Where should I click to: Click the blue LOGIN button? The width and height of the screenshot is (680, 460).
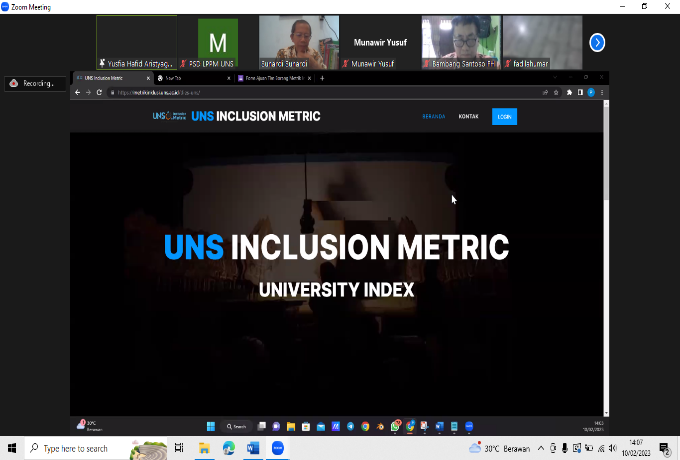click(x=504, y=117)
